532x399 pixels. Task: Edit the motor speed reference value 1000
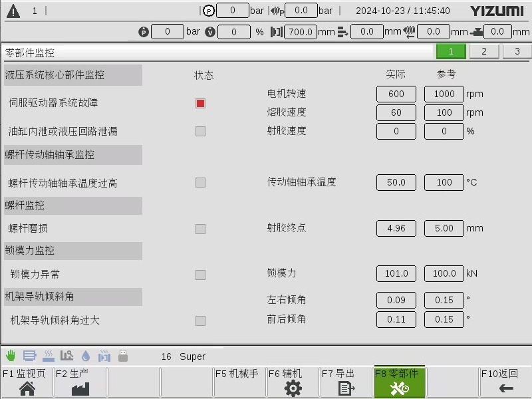[444, 94]
